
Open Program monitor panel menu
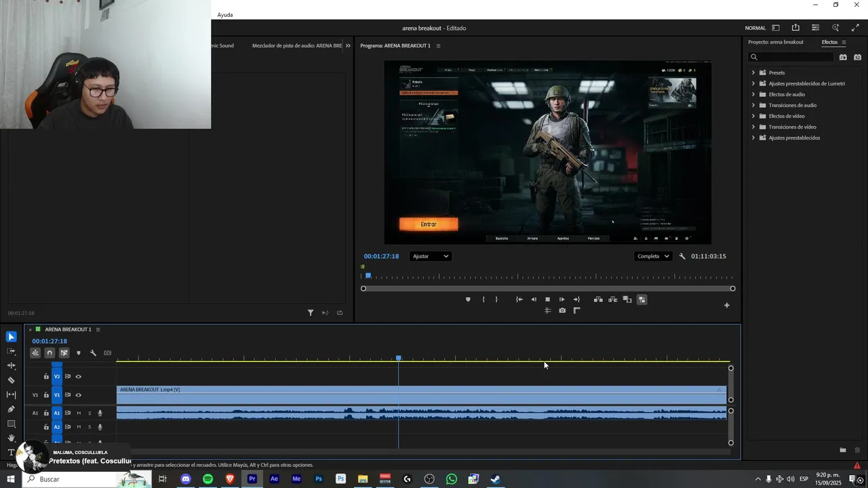click(x=438, y=45)
